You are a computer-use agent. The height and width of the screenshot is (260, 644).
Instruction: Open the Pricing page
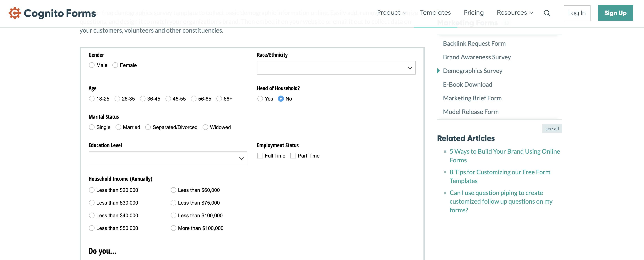click(x=473, y=12)
